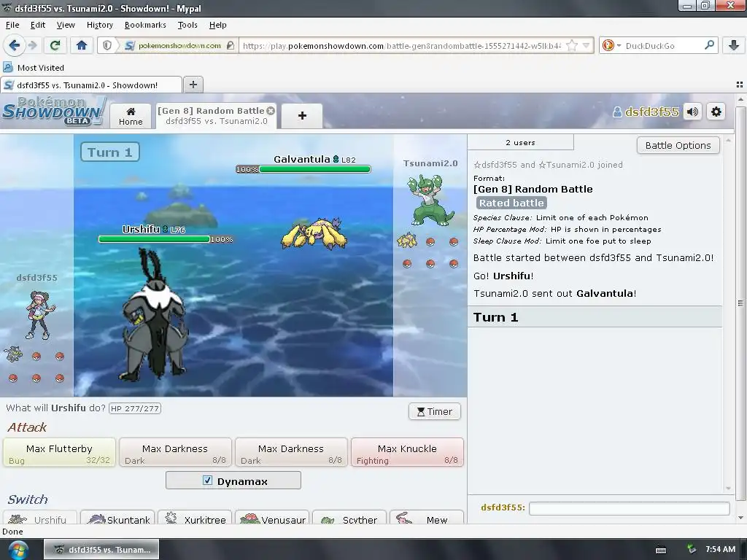The image size is (747, 560).
Task: Open the Bookmarks menu
Action: pyautogui.click(x=145, y=25)
